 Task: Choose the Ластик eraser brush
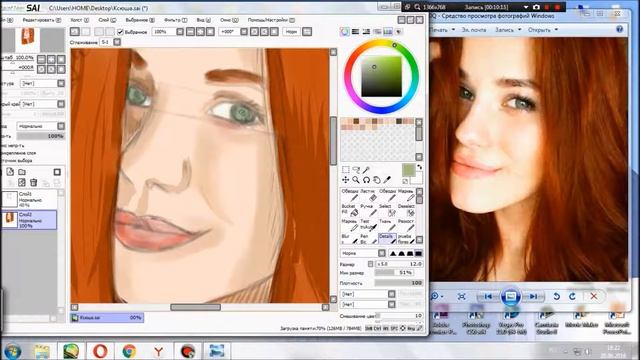tap(368, 195)
